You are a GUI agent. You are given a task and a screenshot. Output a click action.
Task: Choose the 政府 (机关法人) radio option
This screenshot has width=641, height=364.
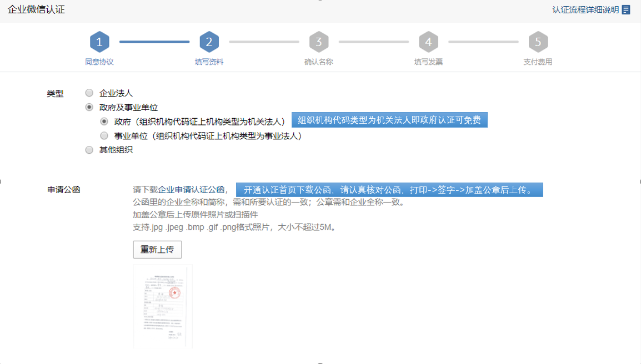pos(104,122)
